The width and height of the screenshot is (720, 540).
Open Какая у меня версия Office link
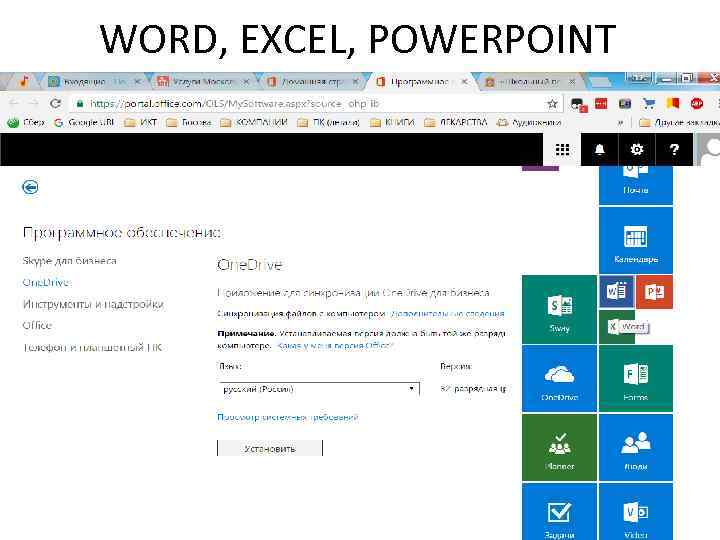coord(335,345)
